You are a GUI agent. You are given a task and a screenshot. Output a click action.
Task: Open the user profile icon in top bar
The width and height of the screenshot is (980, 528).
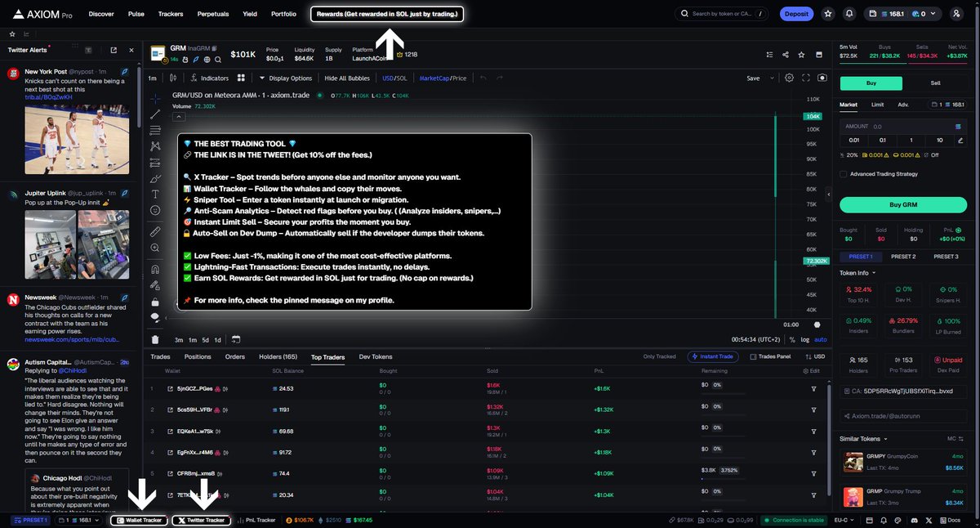(956, 14)
